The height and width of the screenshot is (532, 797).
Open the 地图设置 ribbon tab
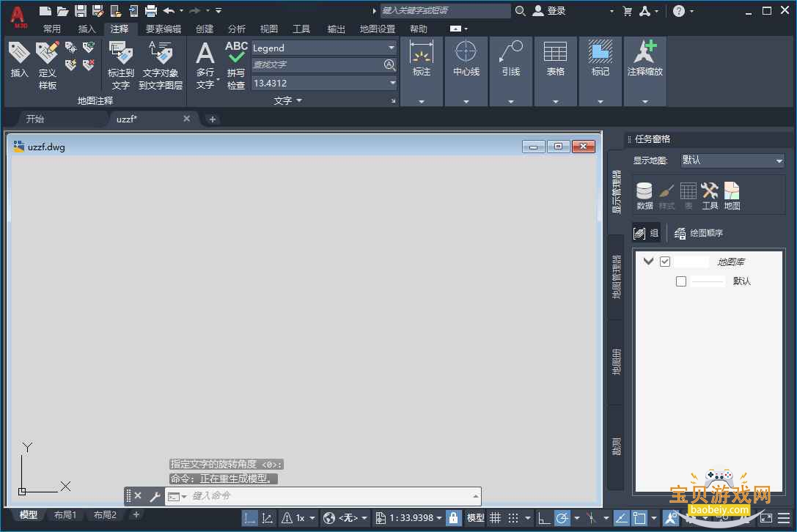[x=377, y=29]
